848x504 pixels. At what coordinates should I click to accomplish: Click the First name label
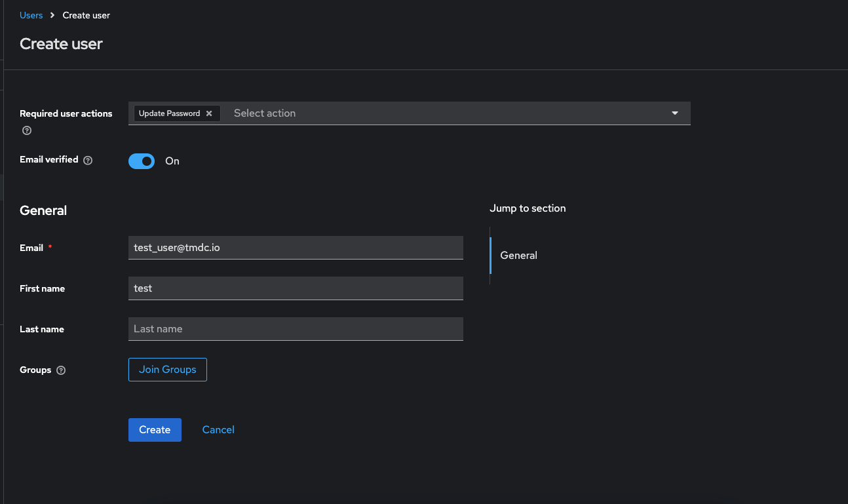click(42, 288)
